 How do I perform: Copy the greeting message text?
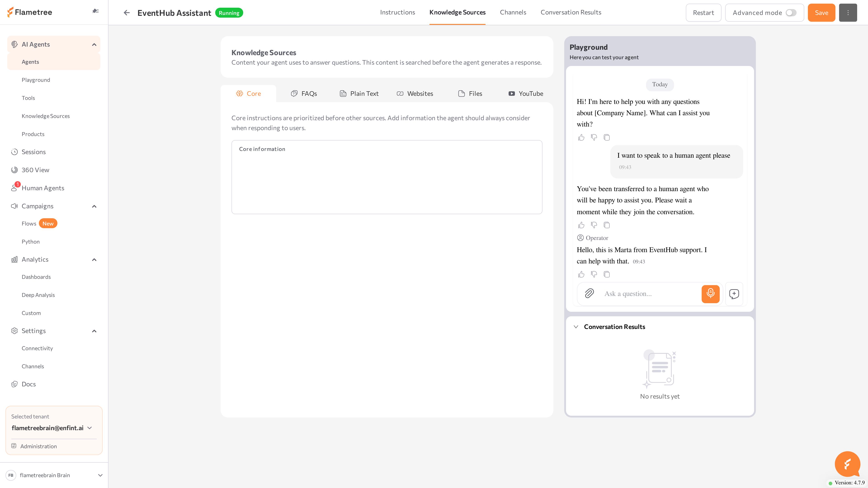(606, 137)
